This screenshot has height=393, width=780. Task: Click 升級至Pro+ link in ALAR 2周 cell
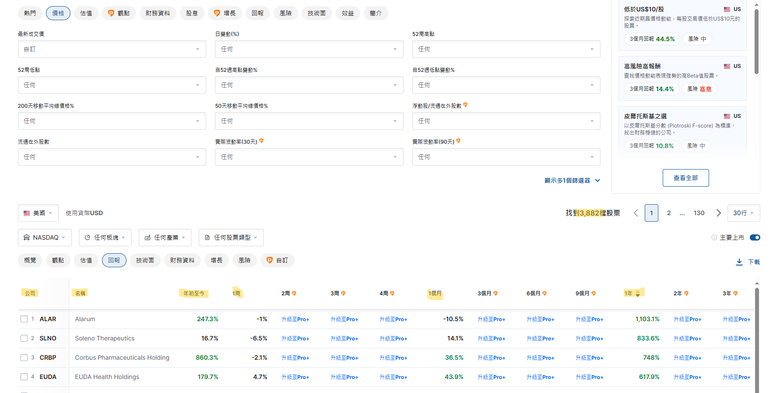(295, 319)
